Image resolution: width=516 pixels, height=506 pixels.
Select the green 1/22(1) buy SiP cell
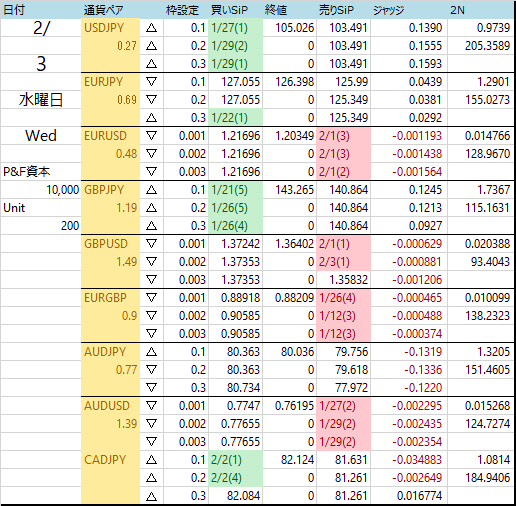[x=235, y=118]
